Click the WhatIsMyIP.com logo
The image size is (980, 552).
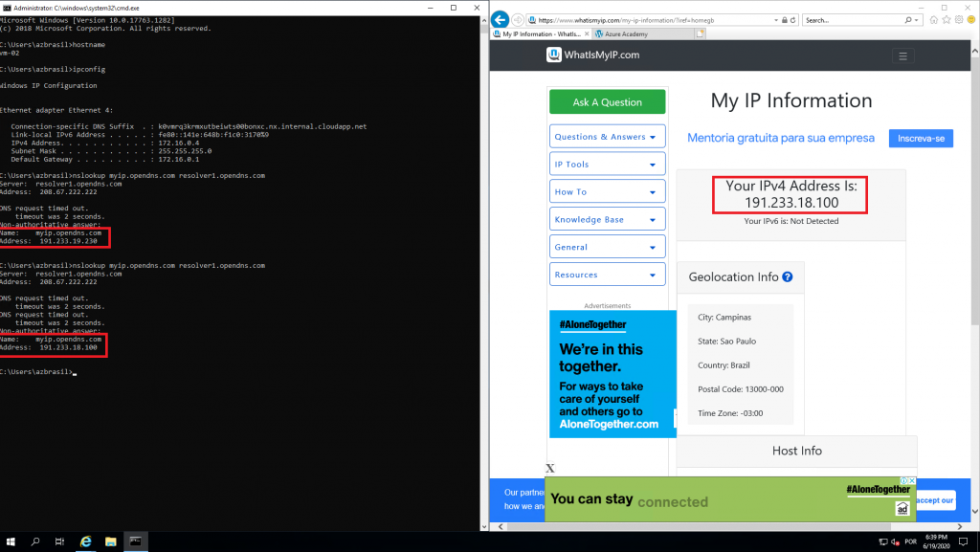point(593,55)
